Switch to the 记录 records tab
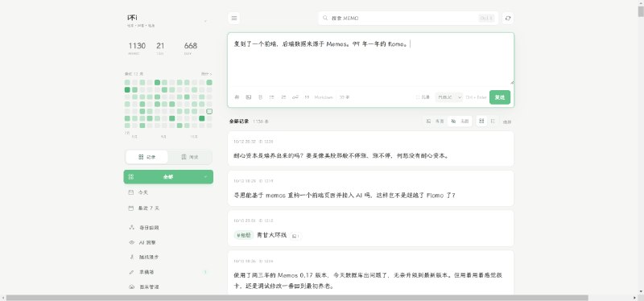This screenshot has width=644, height=301. point(147,157)
